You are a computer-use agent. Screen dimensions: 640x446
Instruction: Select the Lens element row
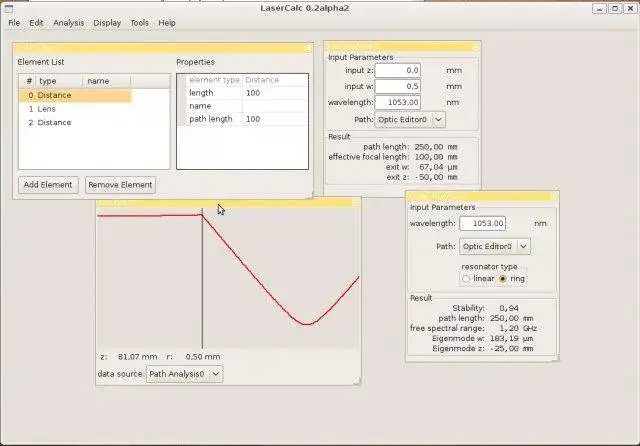[x=75, y=109]
